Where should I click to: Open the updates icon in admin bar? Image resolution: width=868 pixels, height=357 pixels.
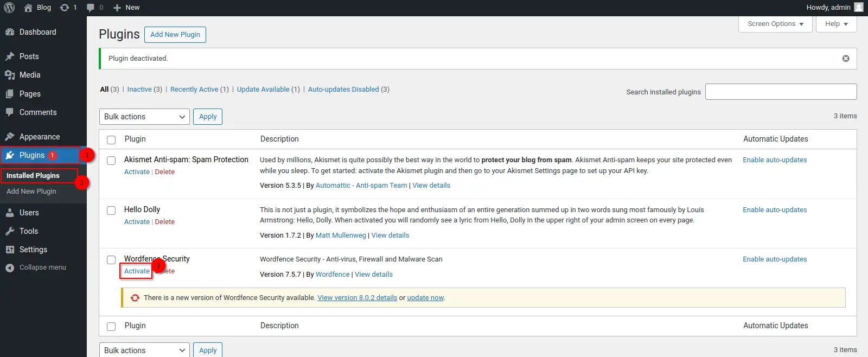click(x=65, y=8)
